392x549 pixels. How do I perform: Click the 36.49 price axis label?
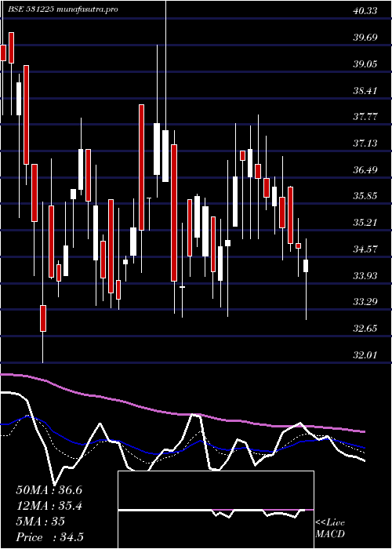(x=365, y=170)
